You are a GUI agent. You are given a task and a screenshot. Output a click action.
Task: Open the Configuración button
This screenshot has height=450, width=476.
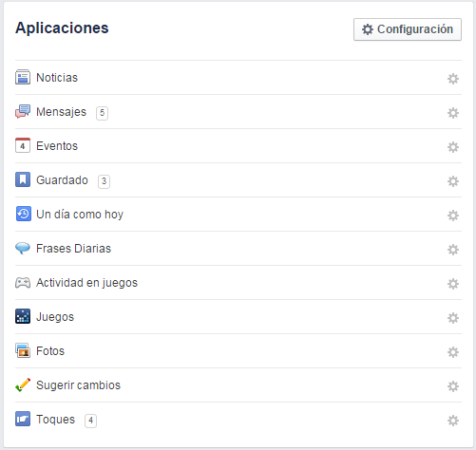pos(408,29)
